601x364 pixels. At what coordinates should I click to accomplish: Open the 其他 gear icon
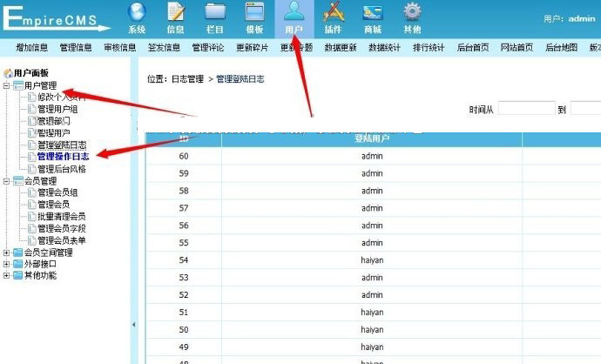point(412,12)
